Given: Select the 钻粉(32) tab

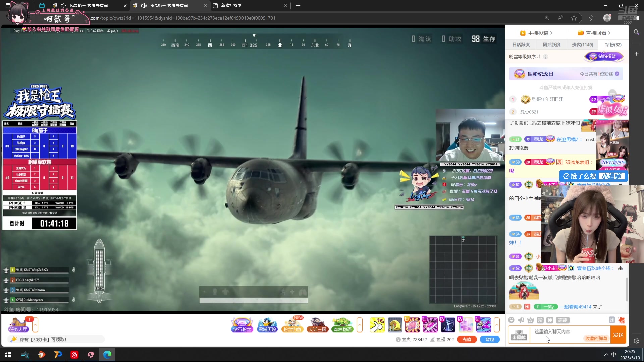Looking at the screenshot, I should point(613,45).
